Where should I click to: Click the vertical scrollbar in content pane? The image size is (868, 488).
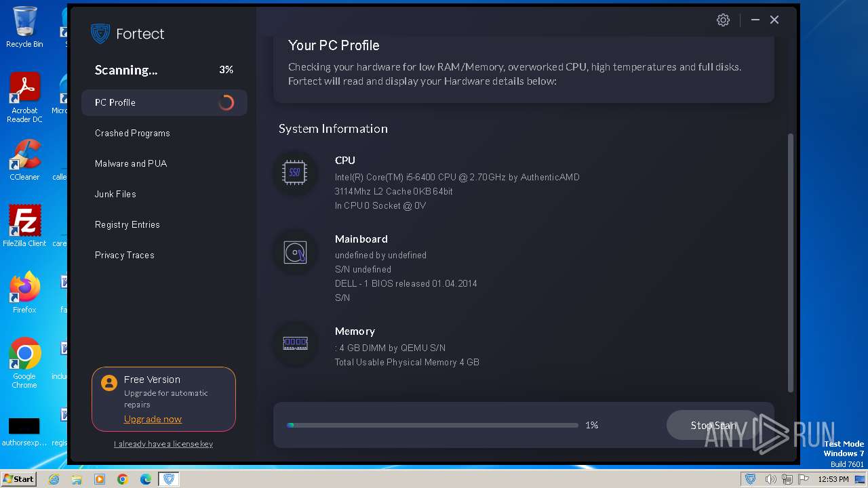point(790,262)
